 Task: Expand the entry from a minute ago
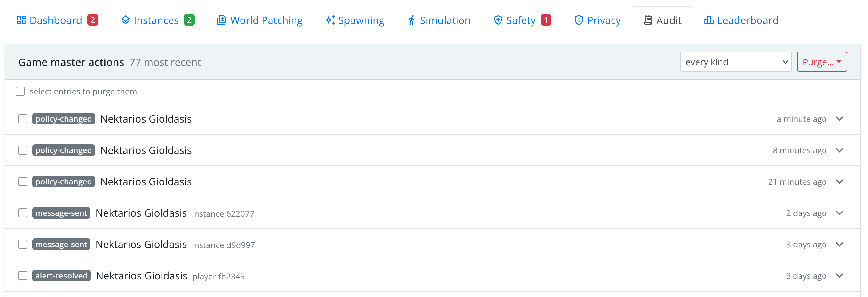(839, 119)
